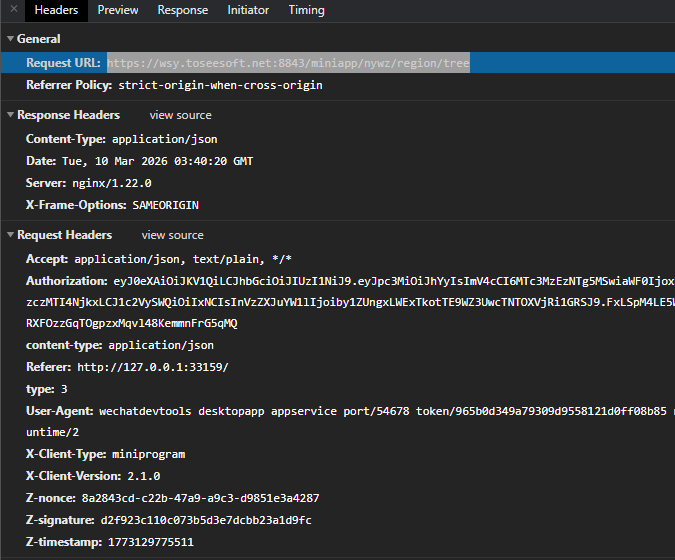This screenshot has height=560, width=675.
Task: Click the User-Agent continuation untime/2
Action: coord(53,432)
